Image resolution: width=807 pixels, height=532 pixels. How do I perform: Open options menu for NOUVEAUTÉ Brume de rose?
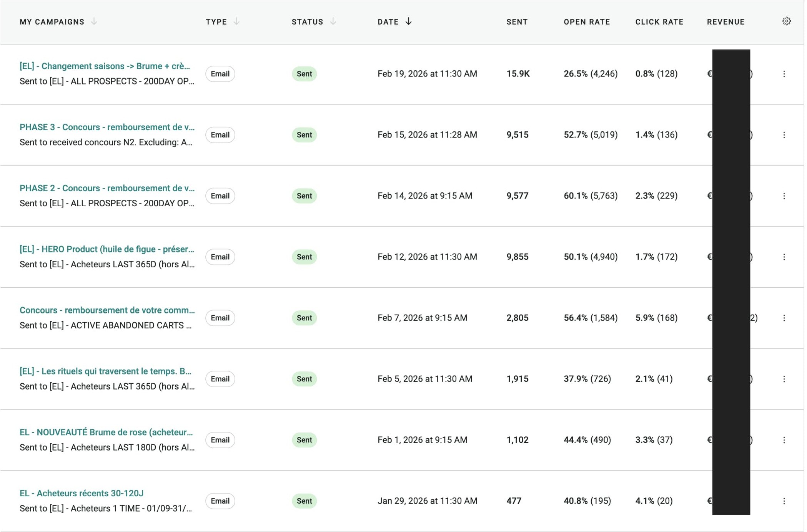(x=784, y=440)
